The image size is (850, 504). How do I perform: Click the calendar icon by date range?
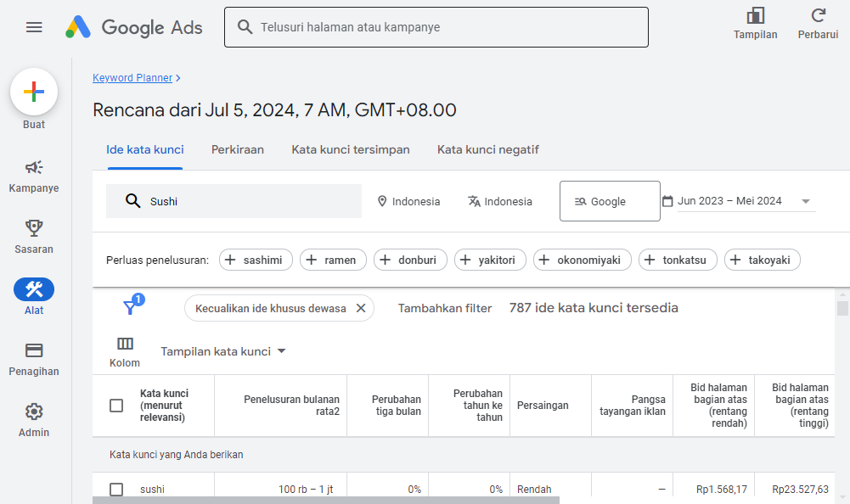[x=667, y=201]
